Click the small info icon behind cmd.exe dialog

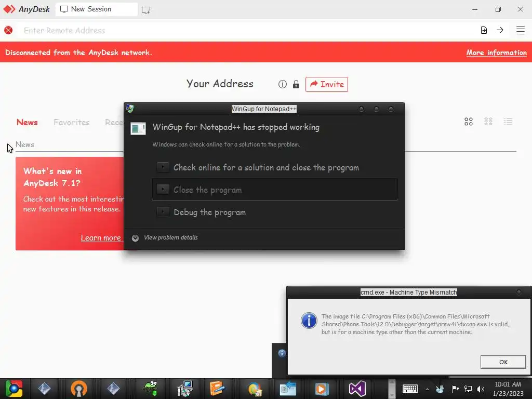pyautogui.click(x=282, y=353)
